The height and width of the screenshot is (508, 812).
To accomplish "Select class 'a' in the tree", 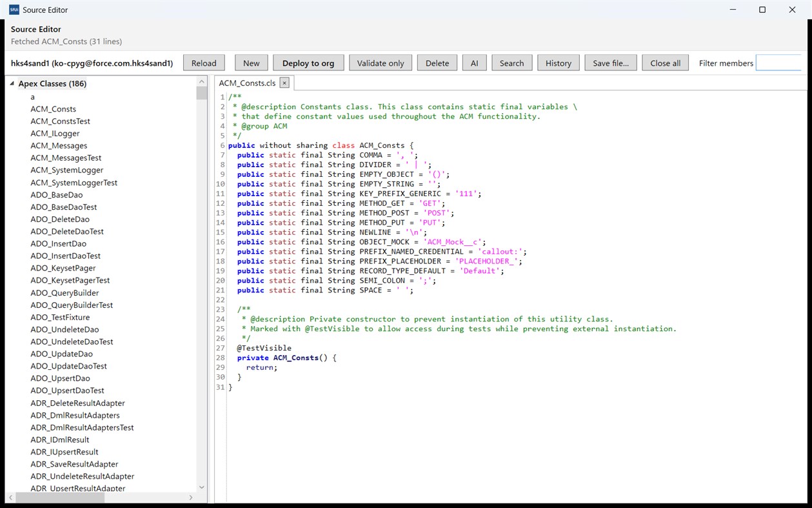I will click(x=33, y=97).
